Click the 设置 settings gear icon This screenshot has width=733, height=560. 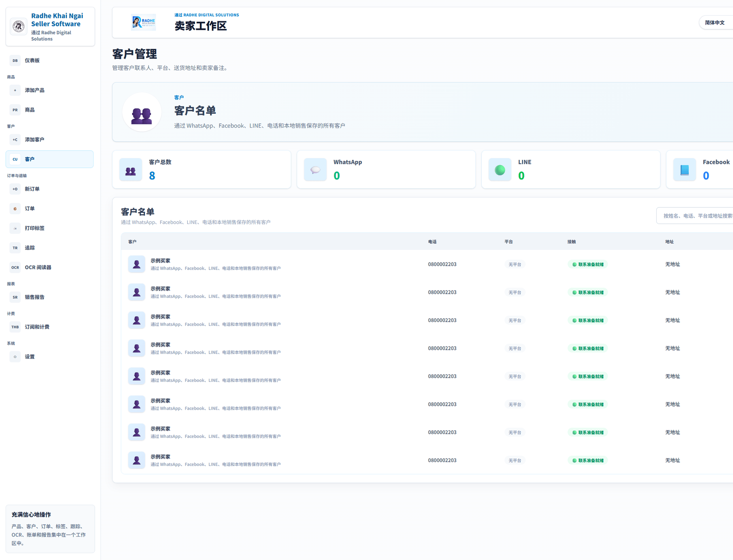[x=15, y=357]
